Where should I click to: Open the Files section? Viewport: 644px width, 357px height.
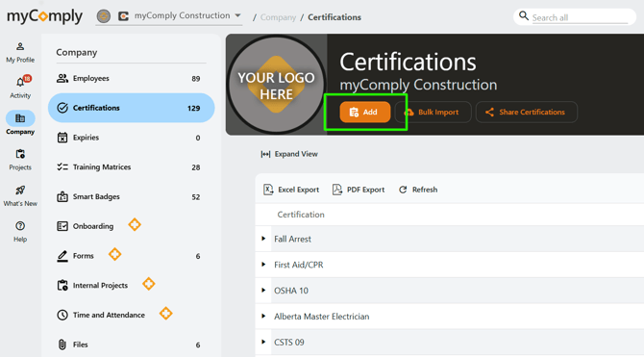pos(131,344)
